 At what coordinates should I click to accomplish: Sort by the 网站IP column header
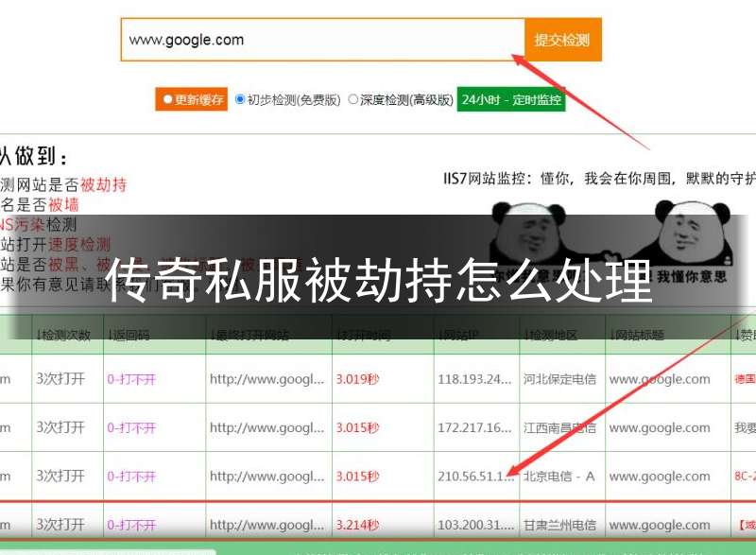tap(458, 334)
